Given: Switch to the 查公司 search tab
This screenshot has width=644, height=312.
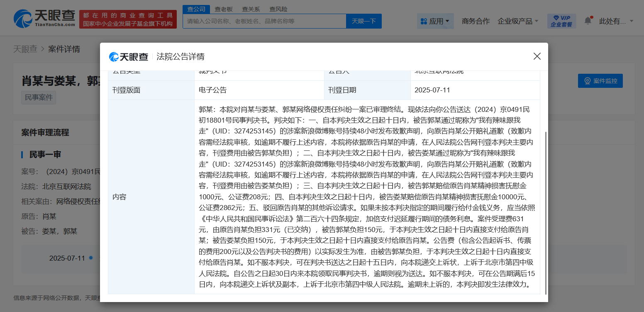Looking at the screenshot, I should coord(196,9).
